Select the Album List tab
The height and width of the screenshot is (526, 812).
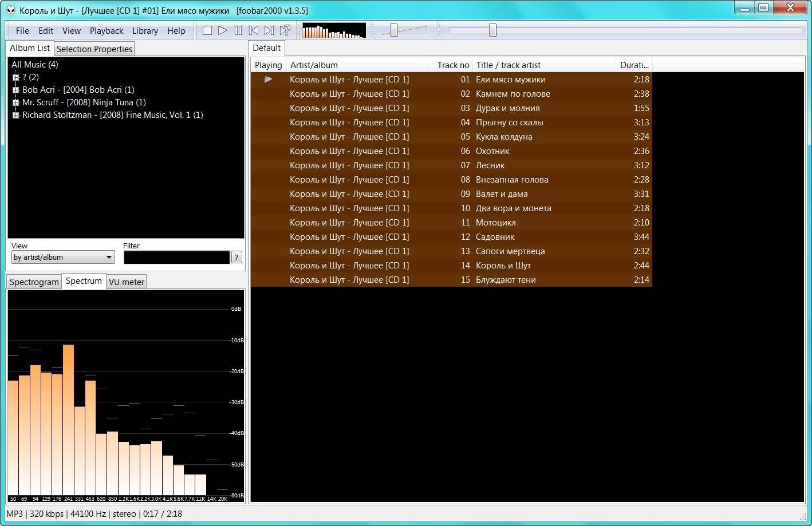click(x=30, y=48)
